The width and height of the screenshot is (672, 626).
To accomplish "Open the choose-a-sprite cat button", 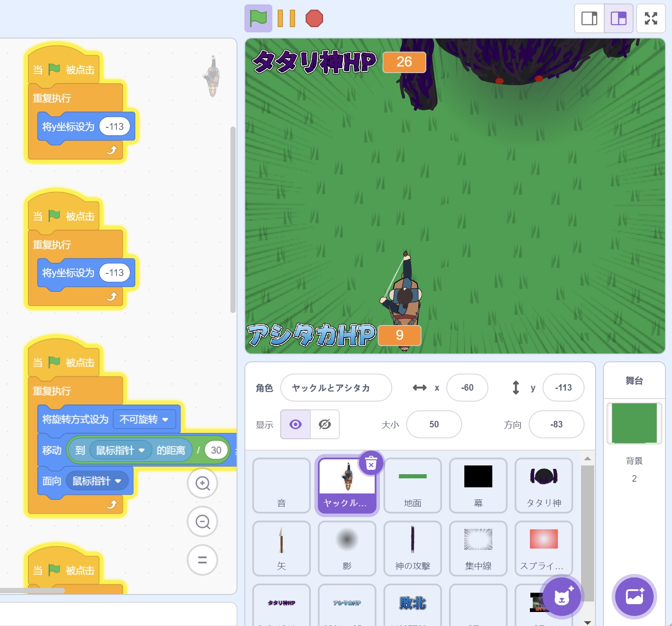I will [x=562, y=597].
